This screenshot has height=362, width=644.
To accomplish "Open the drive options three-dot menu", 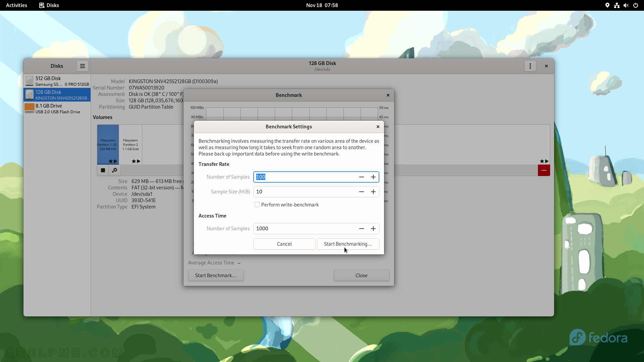I will tap(530, 66).
